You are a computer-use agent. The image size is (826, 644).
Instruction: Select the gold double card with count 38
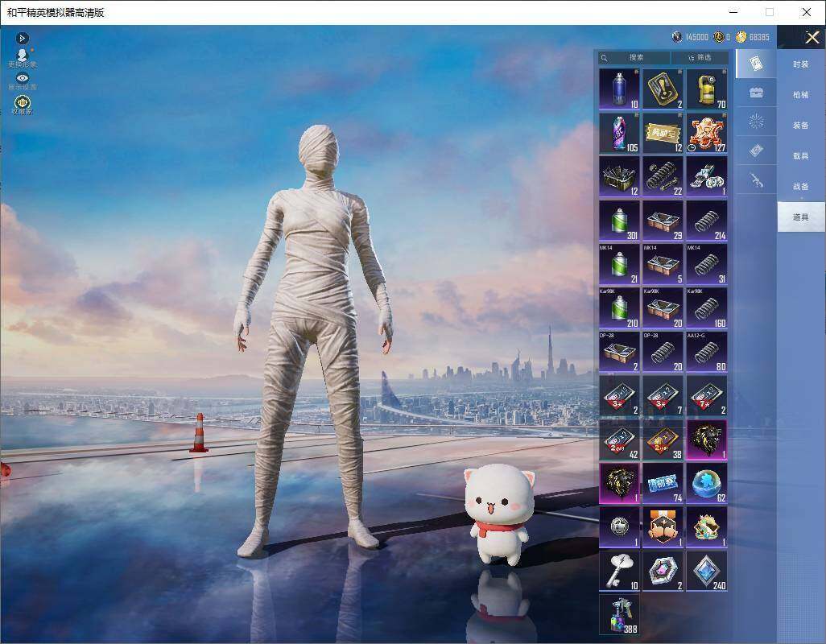coord(663,440)
